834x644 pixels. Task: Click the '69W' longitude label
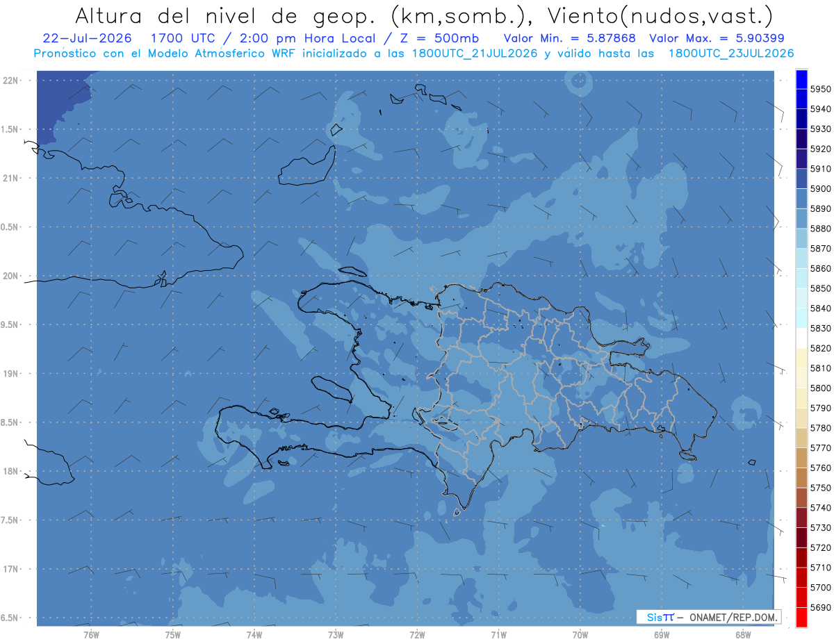(x=662, y=634)
